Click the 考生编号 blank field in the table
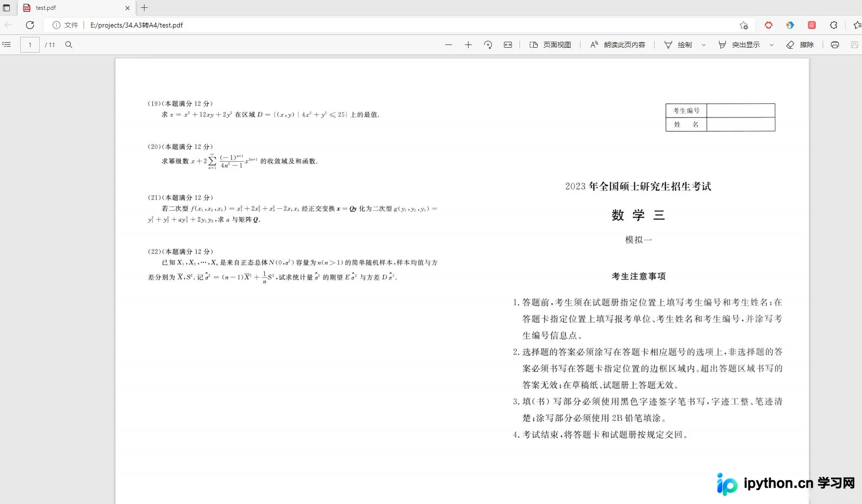The image size is (862, 504). pos(741,111)
